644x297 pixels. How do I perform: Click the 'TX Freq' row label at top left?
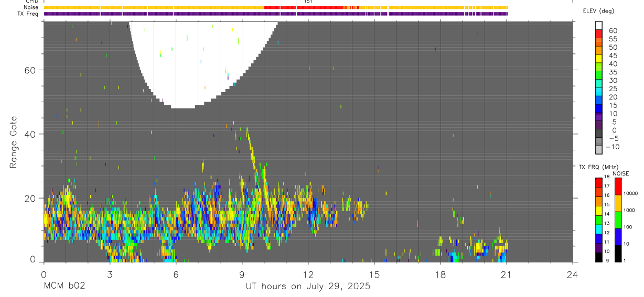pos(28,14)
